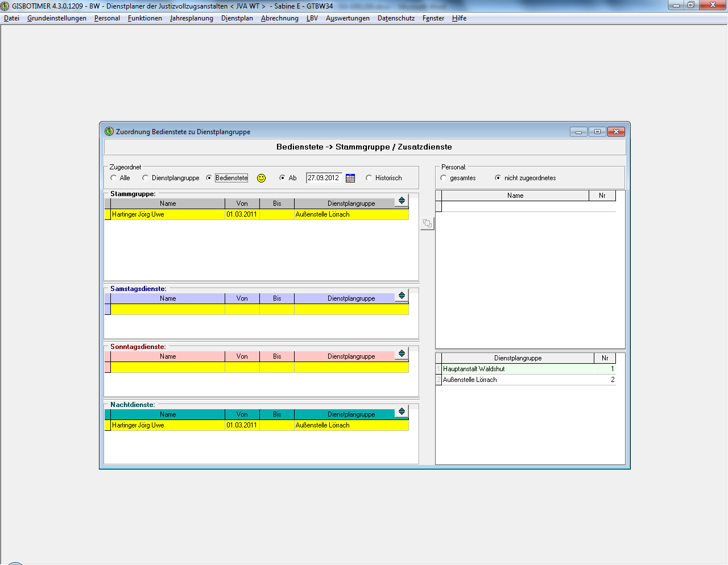Click the sort arrows in Nachtdienste table
The height and width of the screenshot is (565, 728).
coord(402,412)
